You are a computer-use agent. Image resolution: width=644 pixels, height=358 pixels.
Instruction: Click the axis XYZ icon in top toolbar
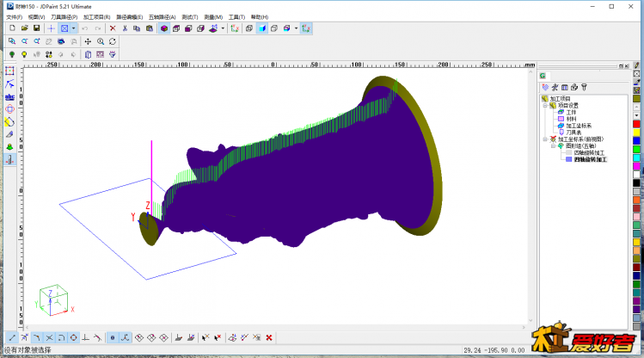click(x=235, y=28)
